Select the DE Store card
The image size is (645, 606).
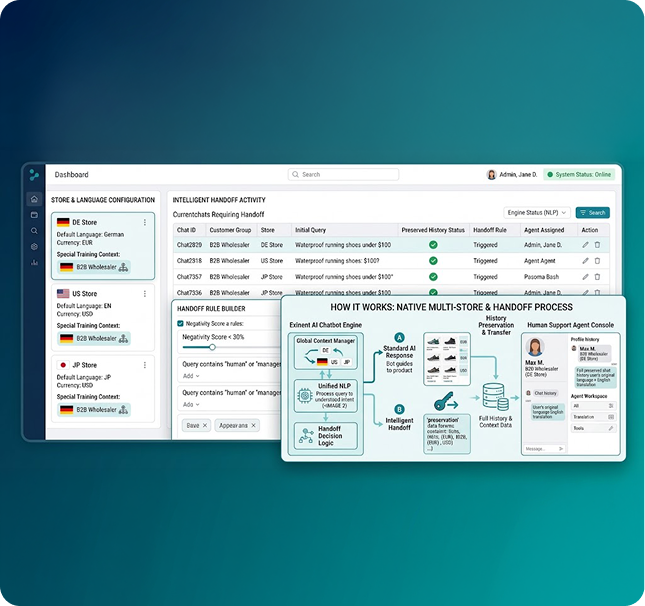pyautogui.click(x=103, y=246)
